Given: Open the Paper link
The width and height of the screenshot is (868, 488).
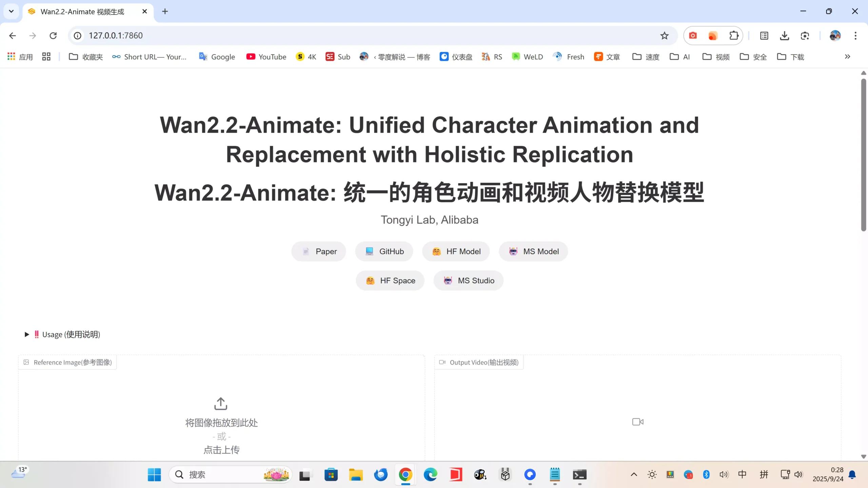Looking at the screenshot, I should (x=318, y=251).
